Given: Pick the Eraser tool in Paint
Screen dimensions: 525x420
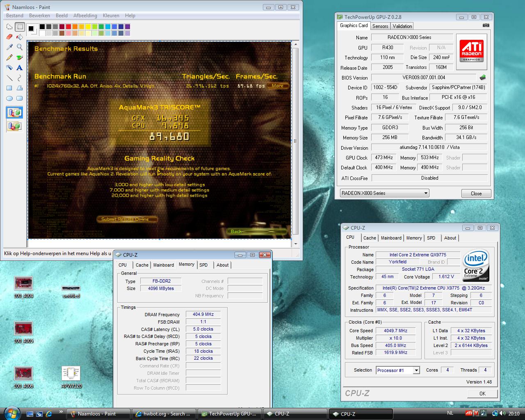Looking at the screenshot, I should (x=9, y=37).
